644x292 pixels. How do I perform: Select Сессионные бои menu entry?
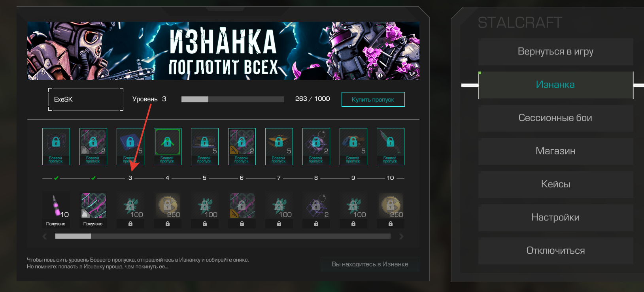[555, 118]
